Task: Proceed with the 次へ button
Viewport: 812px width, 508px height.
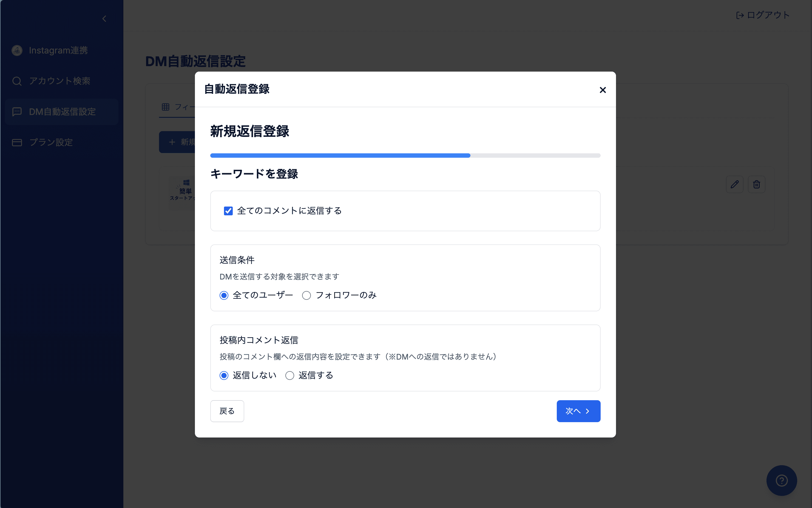Action: [x=578, y=411]
